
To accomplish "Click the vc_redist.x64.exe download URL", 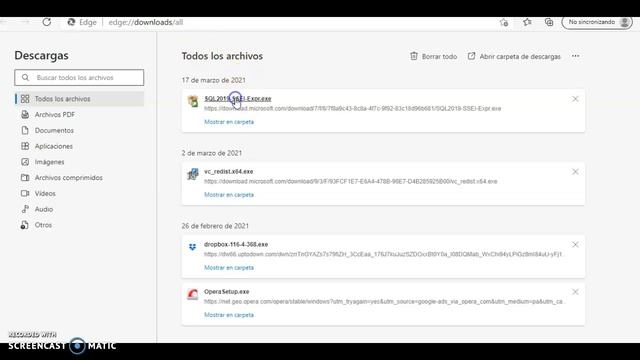I will [351, 181].
